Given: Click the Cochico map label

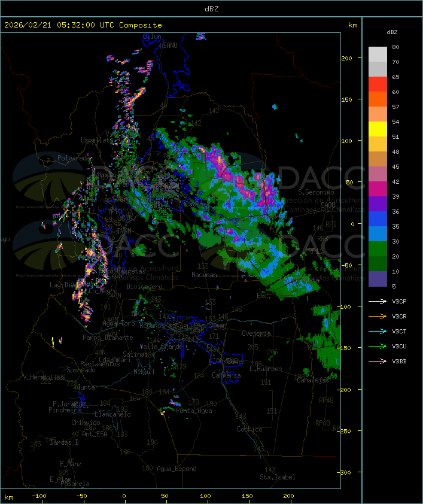Looking at the screenshot, I should click(249, 429).
